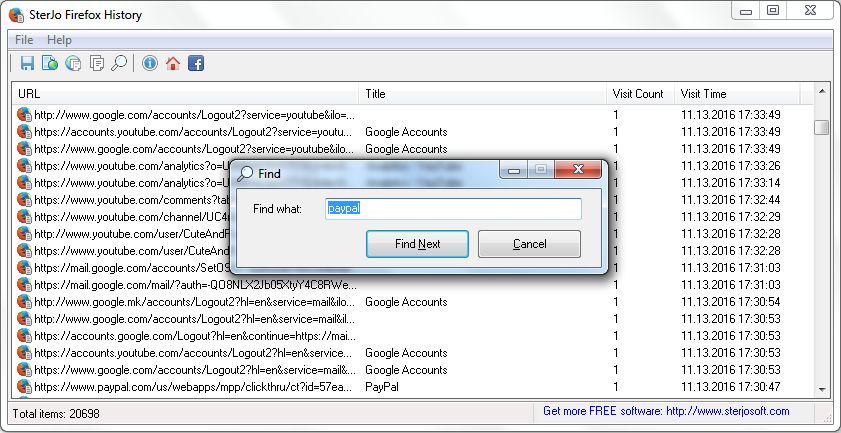This screenshot has height=433, width=841.
Task: Sort by the Visit Time column header
Action: (x=737, y=94)
